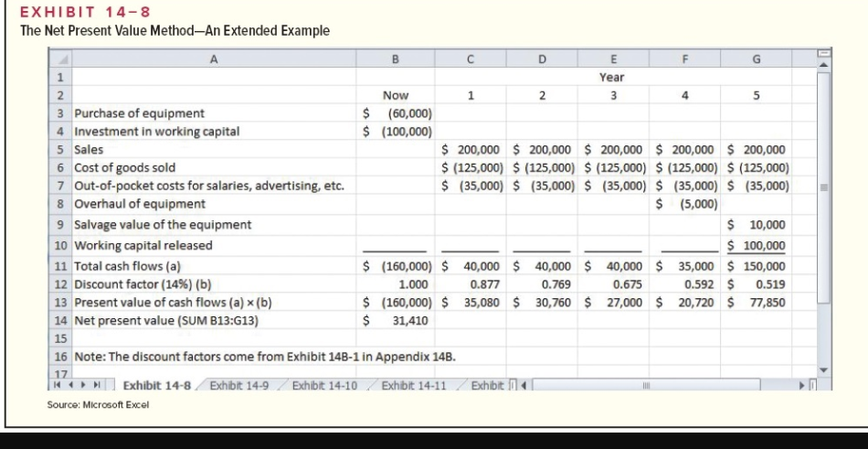
Task: Select the 'Sales' label cell
Action: coord(214,150)
